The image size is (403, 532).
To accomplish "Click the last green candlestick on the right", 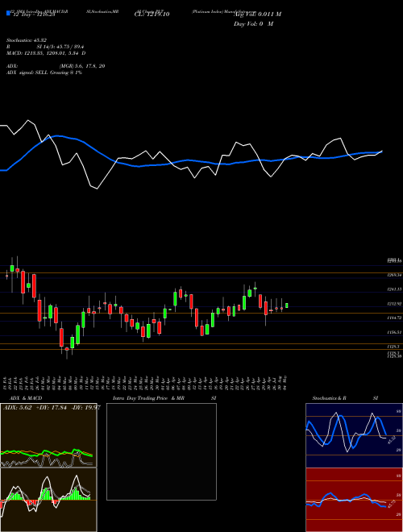I will (x=287, y=305).
